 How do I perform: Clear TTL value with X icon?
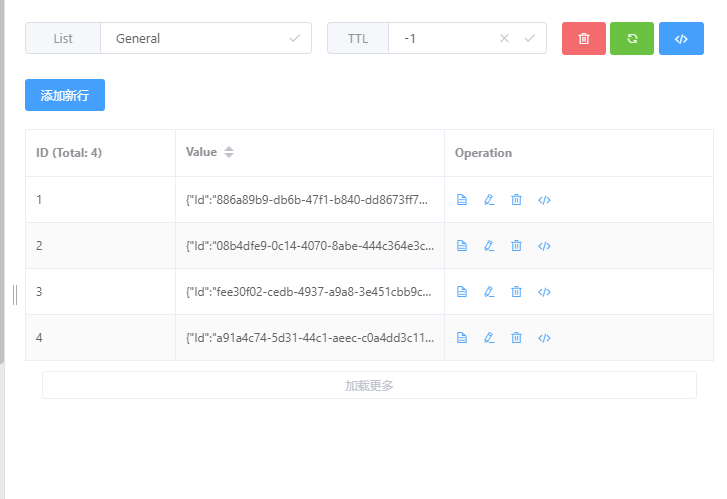pos(504,38)
